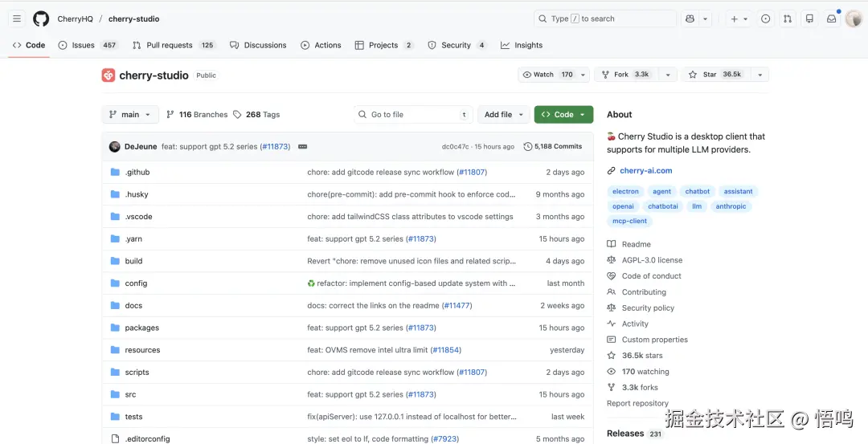Open the #11854 pull request link

click(x=446, y=350)
